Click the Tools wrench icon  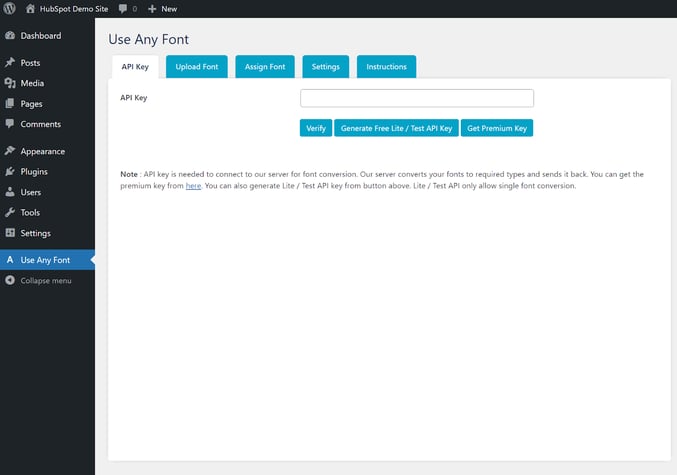(x=10, y=212)
